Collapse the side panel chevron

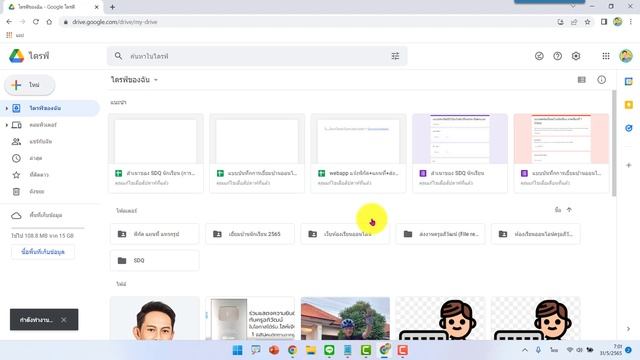pos(629,329)
